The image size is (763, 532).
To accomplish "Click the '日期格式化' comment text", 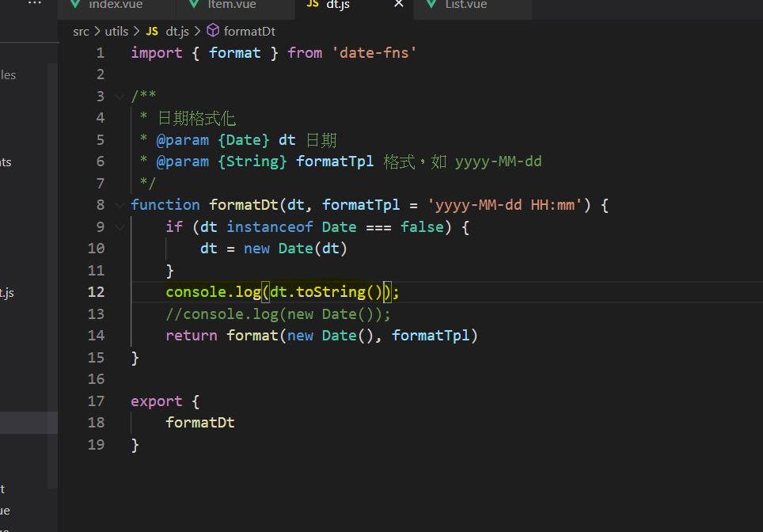I will pos(196,118).
